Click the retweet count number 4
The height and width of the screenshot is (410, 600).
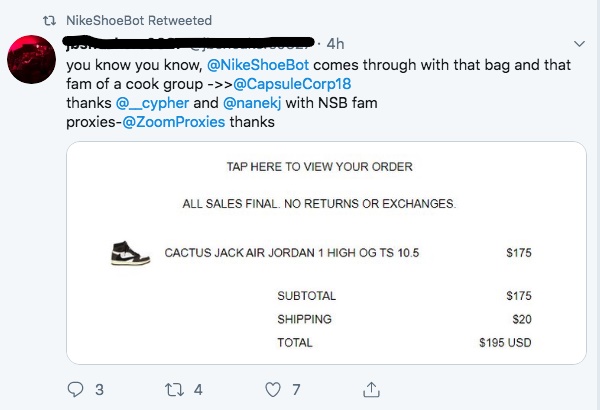(x=198, y=390)
